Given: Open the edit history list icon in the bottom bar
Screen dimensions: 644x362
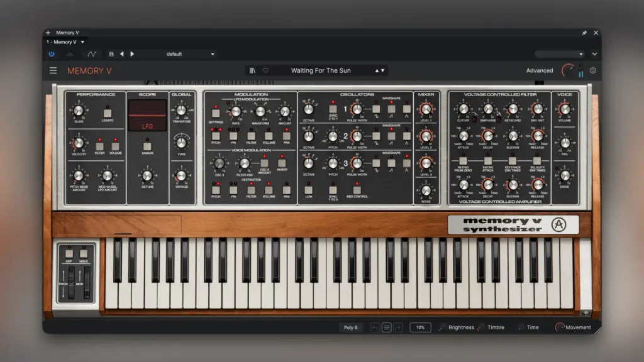Looking at the screenshot, I should 386,327.
